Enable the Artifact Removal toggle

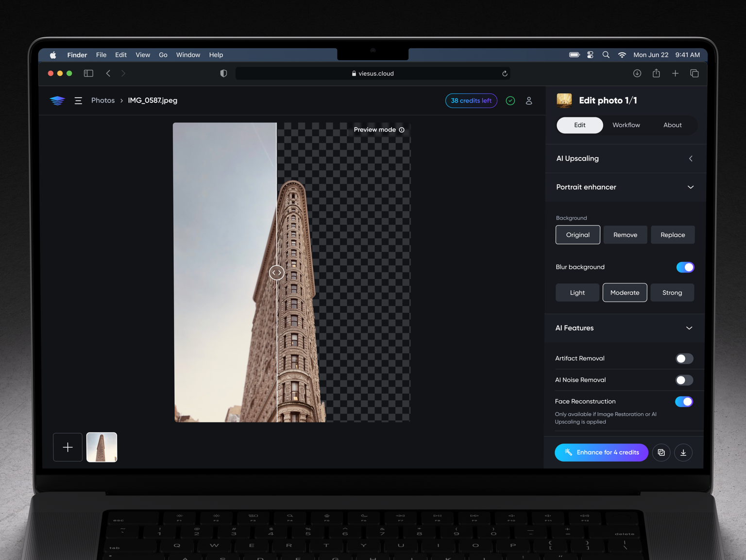[x=684, y=358]
